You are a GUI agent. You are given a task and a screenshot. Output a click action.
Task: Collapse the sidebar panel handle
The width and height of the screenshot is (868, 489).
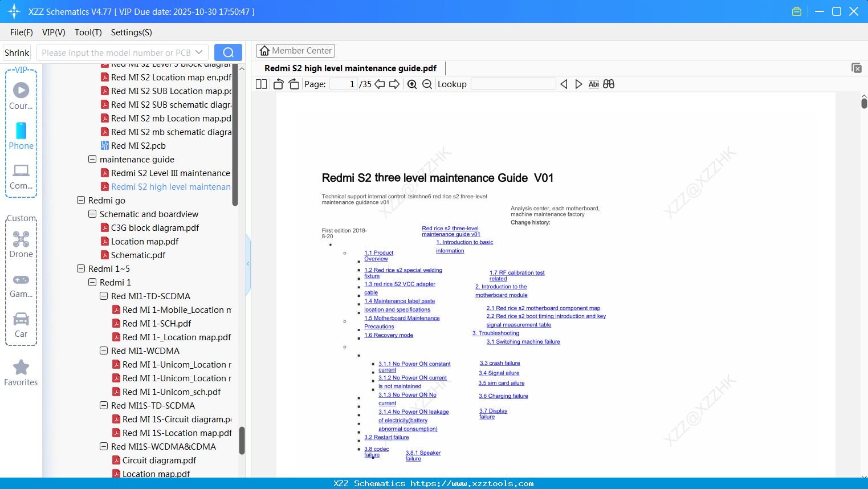(248, 264)
